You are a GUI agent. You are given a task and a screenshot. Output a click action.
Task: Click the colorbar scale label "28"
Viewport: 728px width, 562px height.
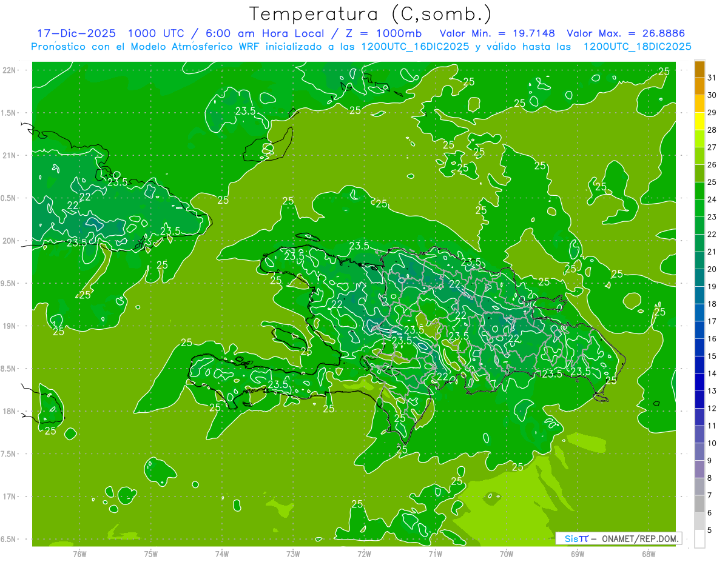point(712,130)
